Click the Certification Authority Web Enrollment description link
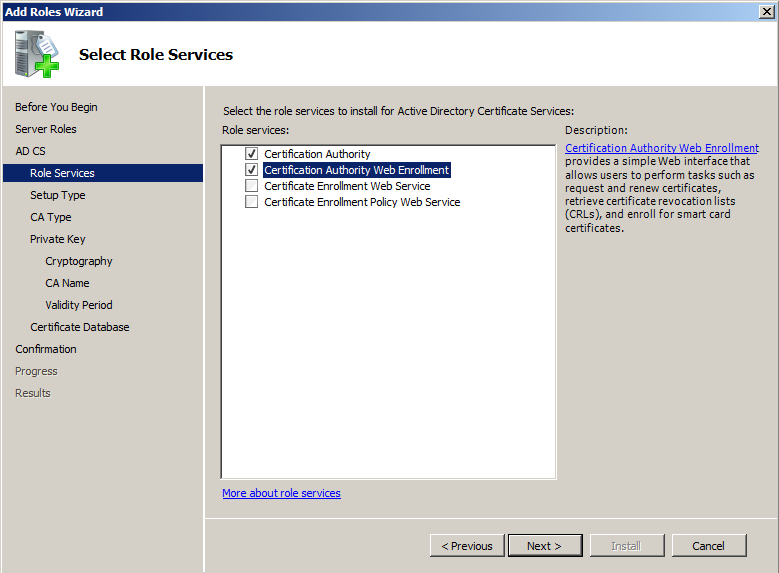This screenshot has height=573, width=779. coord(661,148)
